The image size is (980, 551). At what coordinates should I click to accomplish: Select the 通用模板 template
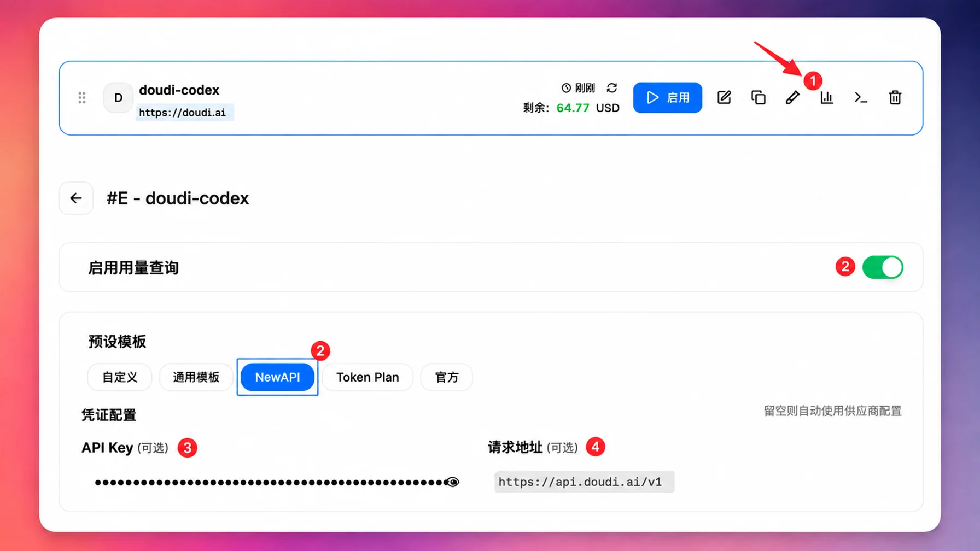[196, 377]
